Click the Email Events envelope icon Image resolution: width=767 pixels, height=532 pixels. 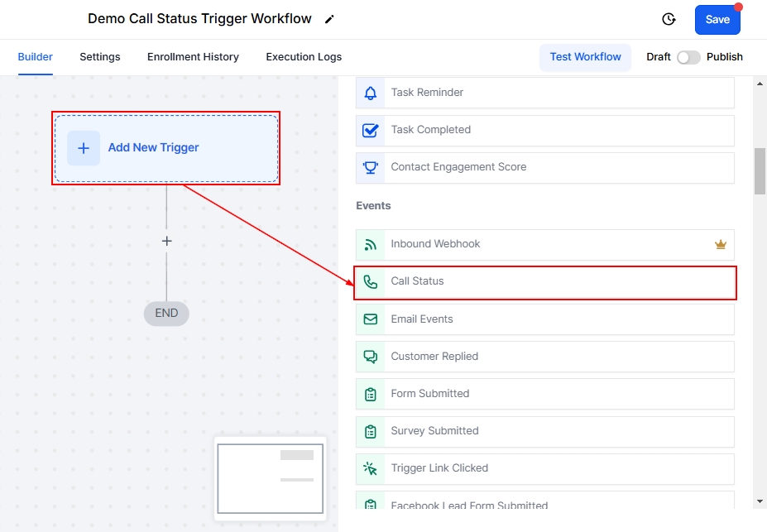click(x=371, y=319)
